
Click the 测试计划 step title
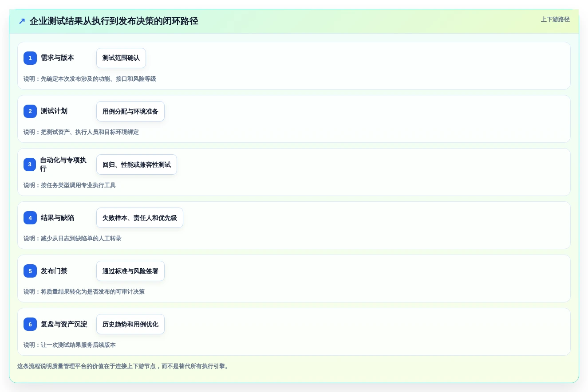pos(54,111)
